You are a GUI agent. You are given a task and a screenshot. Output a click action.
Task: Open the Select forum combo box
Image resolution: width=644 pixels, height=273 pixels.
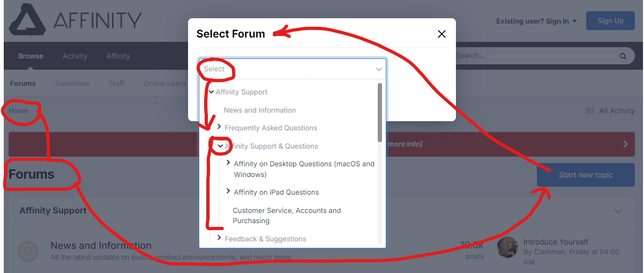point(292,69)
